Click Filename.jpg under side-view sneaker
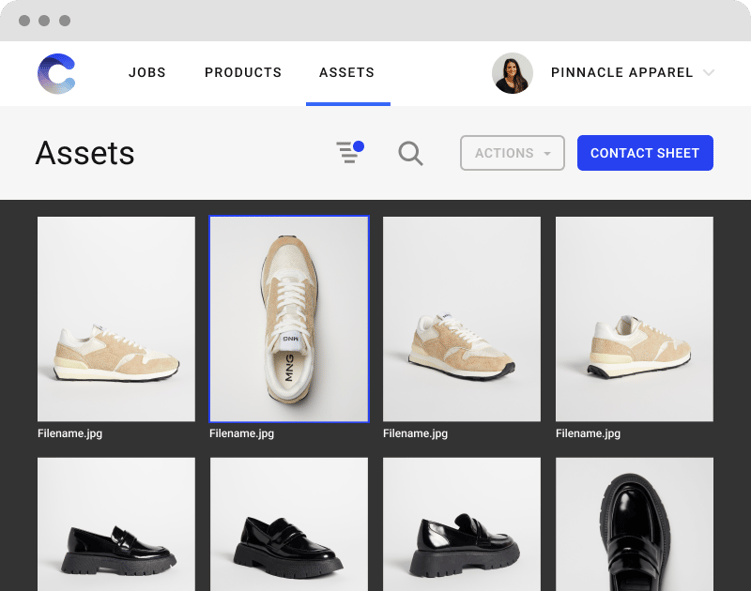The image size is (751, 591). click(70, 433)
